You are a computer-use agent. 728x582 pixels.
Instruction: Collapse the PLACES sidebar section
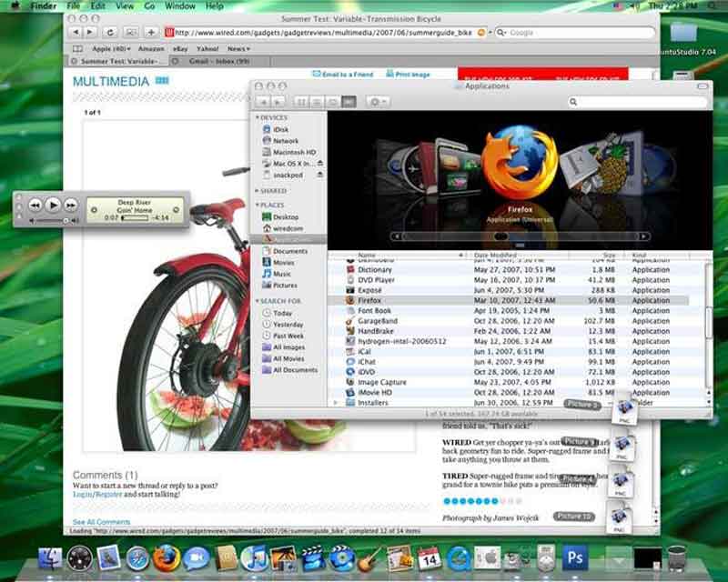click(x=258, y=205)
